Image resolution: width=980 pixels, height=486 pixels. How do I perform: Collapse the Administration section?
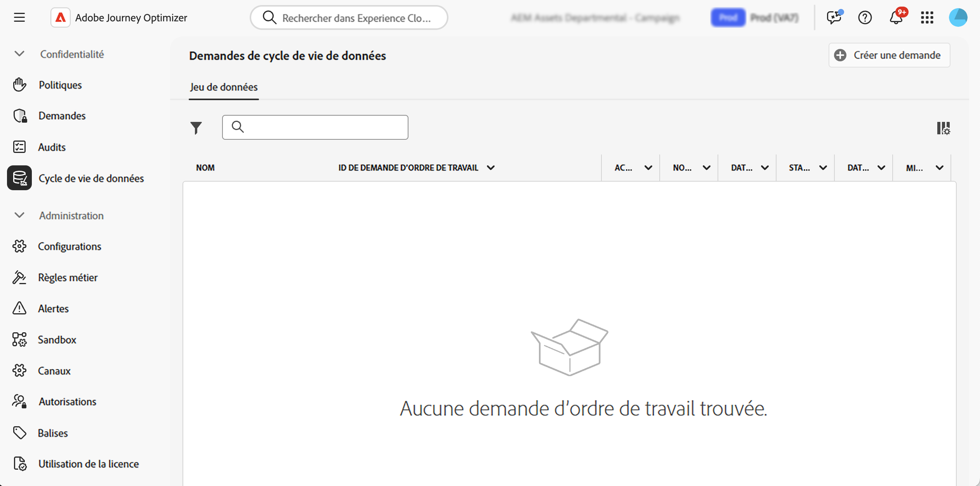pyautogui.click(x=19, y=215)
